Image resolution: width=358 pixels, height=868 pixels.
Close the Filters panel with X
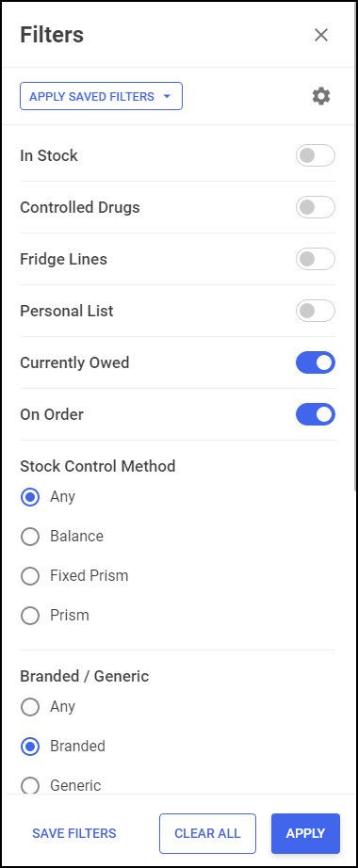coord(321,35)
